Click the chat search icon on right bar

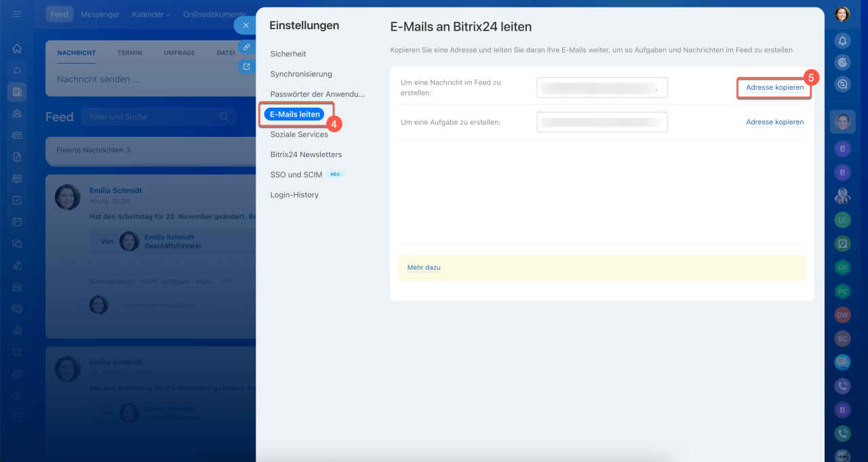pyautogui.click(x=842, y=83)
